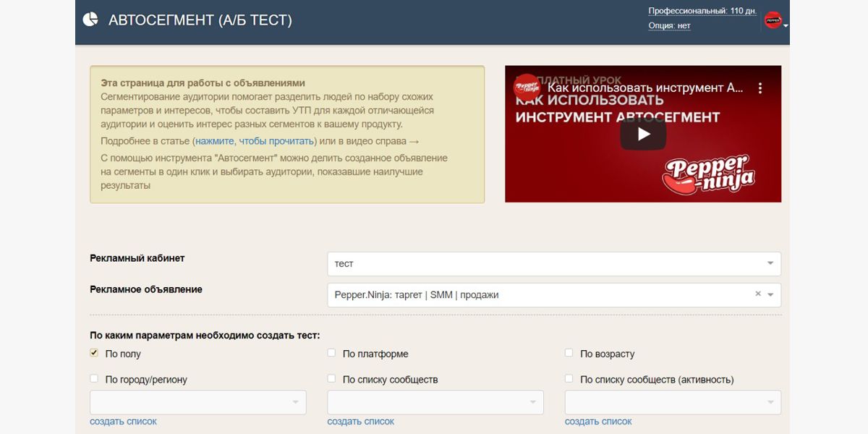Click the 'Рекламный кабинет' field label
Screen dimensions: 868x434
pos(137,258)
